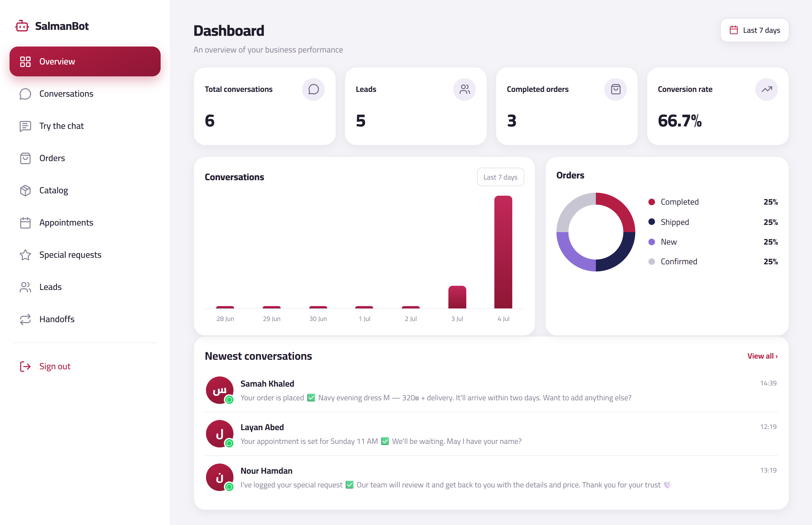Click the chat bubble icon on Total conversations
Image resolution: width=812 pixels, height=525 pixels.
[x=313, y=89]
